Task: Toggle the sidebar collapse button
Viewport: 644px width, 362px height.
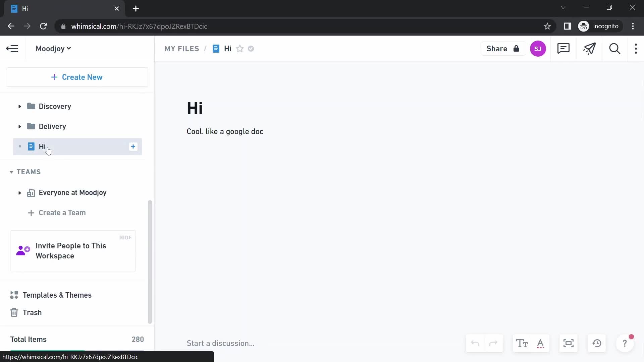Action: tap(12, 49)
